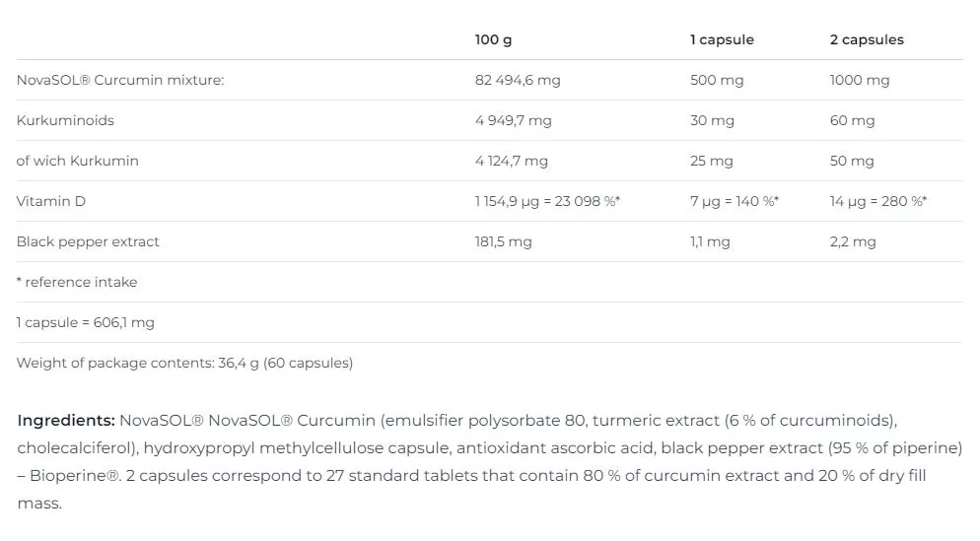Click the '* reference intake' footnote
Image resolution: width=980 pixels, height=541 pixels.
click(x=77, y=282)
